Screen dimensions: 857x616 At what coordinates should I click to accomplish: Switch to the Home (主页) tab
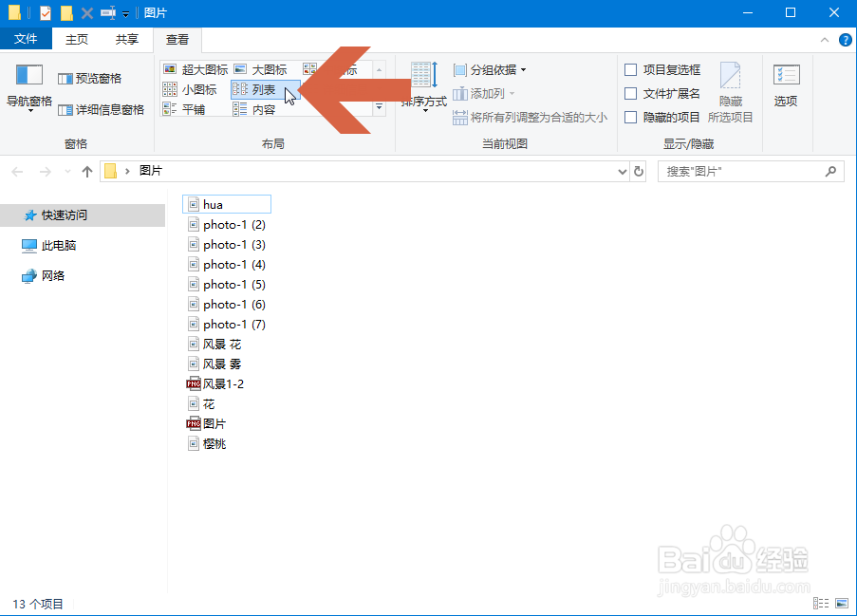pyautogui.click(x=77, y=39)
